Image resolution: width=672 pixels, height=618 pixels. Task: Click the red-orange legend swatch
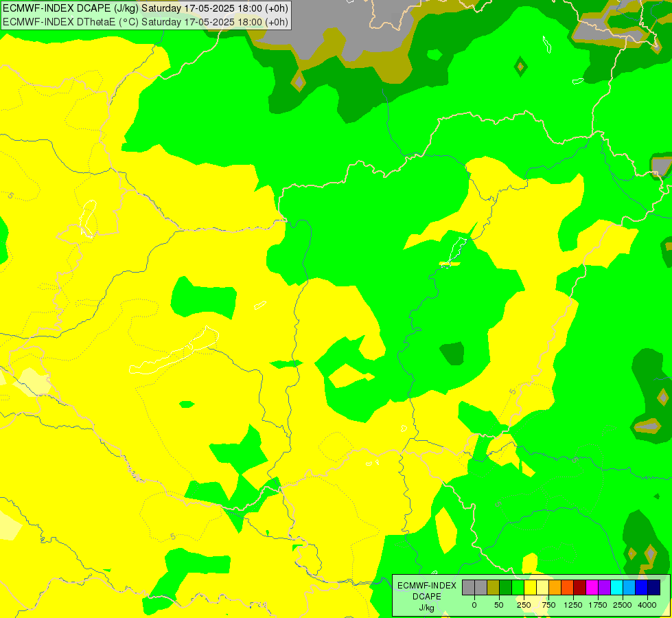click(x=568, y=587)
